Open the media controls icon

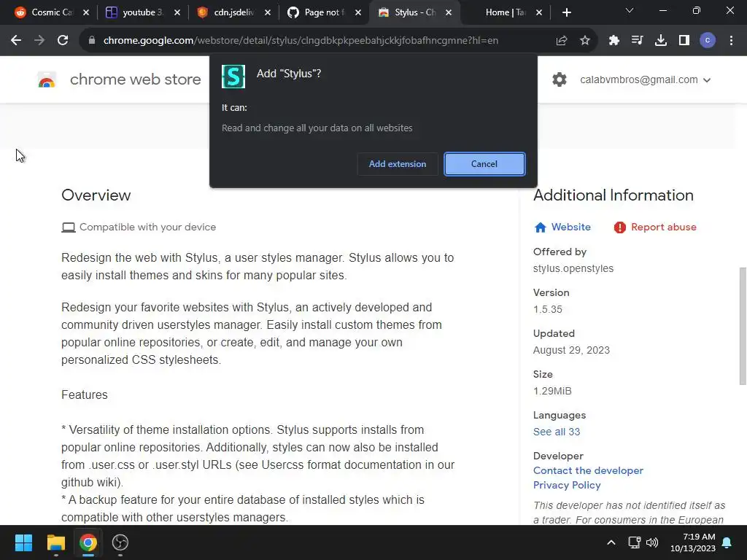pos(637,41)
